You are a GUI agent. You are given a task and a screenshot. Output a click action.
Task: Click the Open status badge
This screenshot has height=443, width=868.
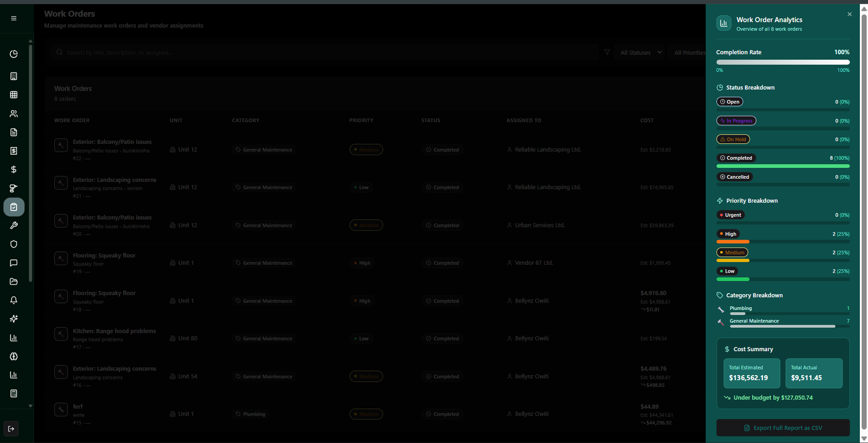coord(730,102)
